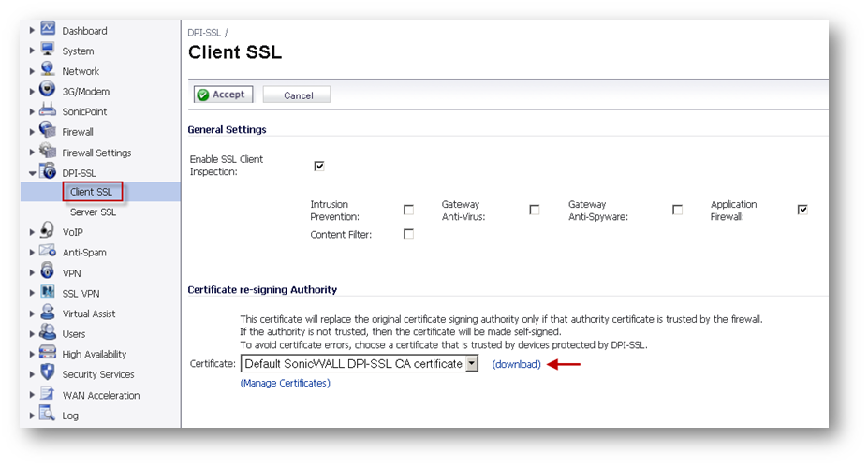
Task: Open the Manage Certificates link
Action: [285, 383]
